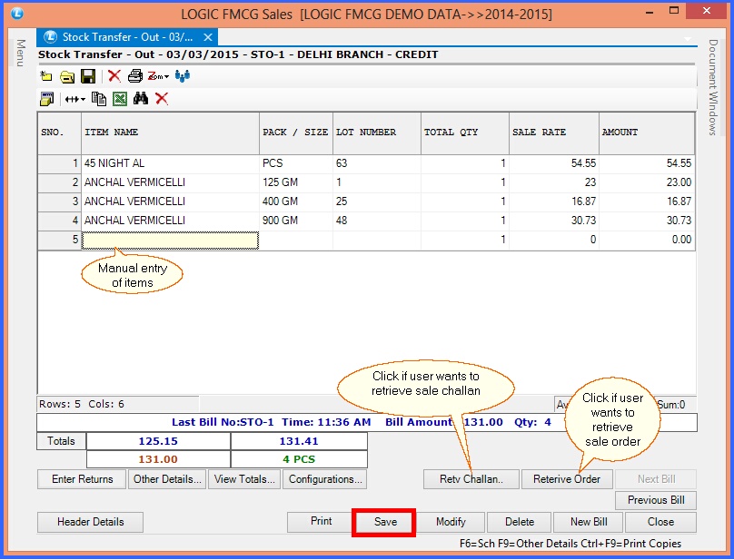
Task: Click the 125 GM pack size cell
Action: (296, 182)
